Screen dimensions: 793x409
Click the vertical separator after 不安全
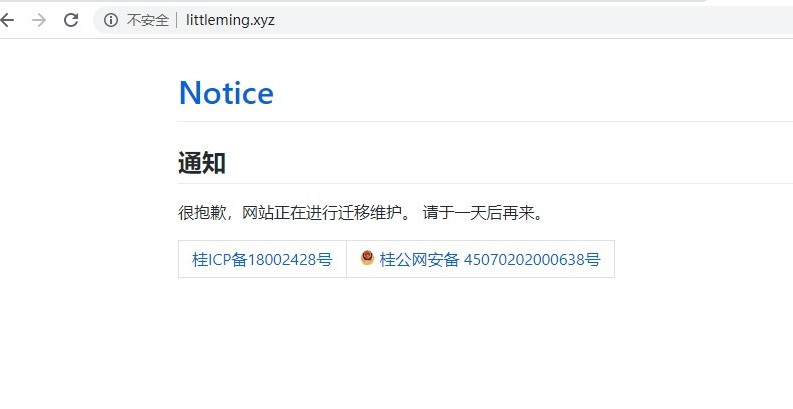pos(177,20)
